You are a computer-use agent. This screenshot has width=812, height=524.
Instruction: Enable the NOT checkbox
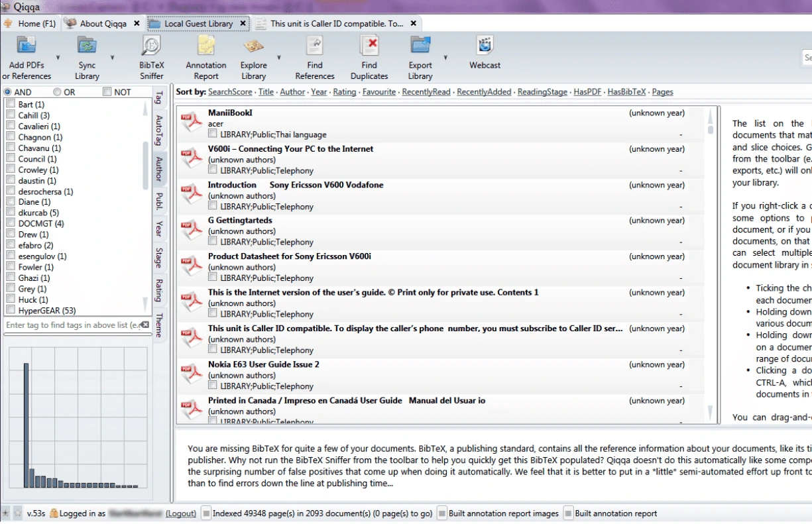[x=107, y=92]
